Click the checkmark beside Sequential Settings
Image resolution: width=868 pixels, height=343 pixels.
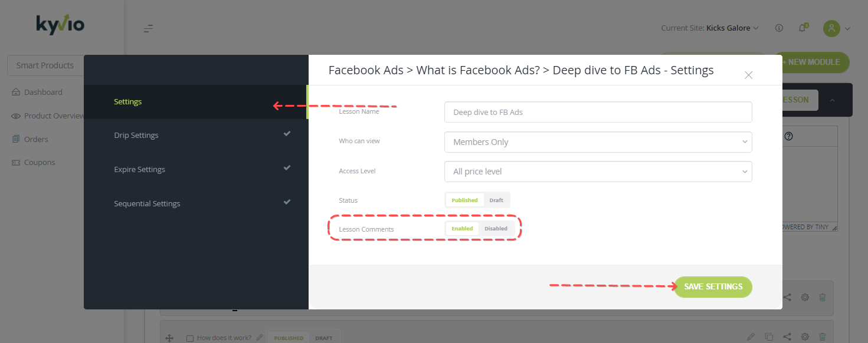[287, 202]
